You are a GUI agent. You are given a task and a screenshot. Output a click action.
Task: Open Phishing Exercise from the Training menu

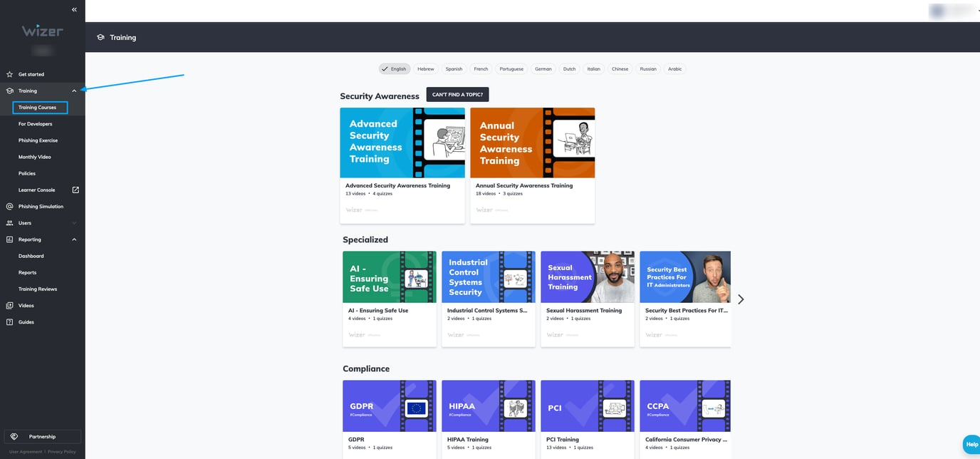(x=36, y=140)
